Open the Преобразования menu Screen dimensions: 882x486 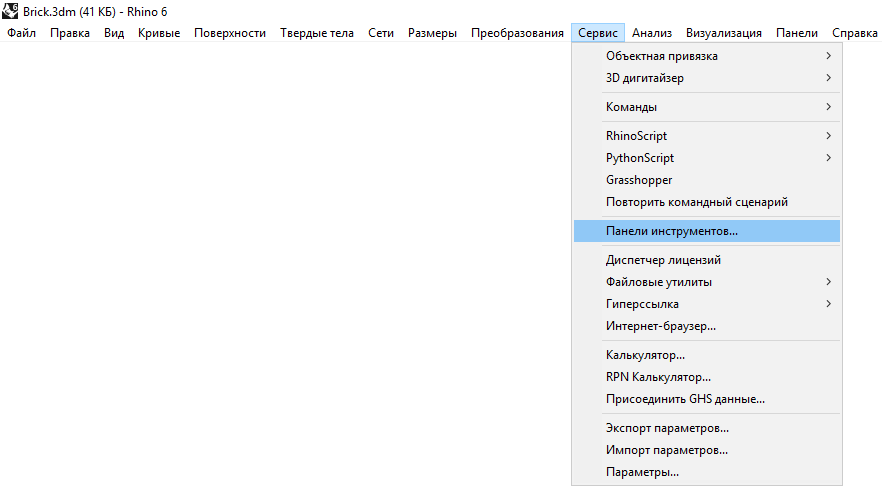517,33
